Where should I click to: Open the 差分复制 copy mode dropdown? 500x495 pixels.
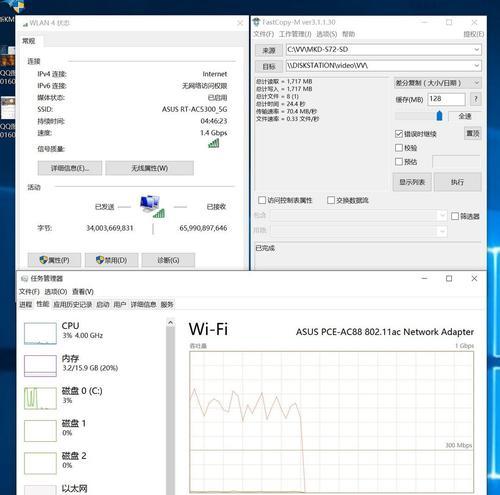click(437, 83)
